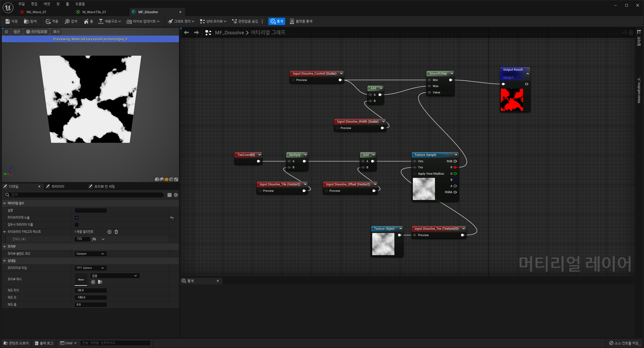This screenshot has height=348, width=644.
Task: Click the orbit pitch value field
Action: tap(91, 290)
